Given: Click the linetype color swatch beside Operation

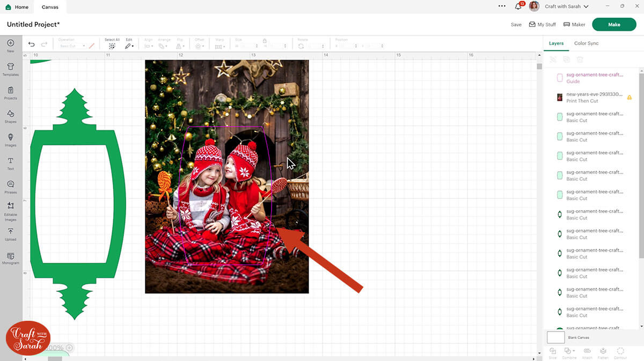Looking at the screenshot, I should (x=92, y=46).
